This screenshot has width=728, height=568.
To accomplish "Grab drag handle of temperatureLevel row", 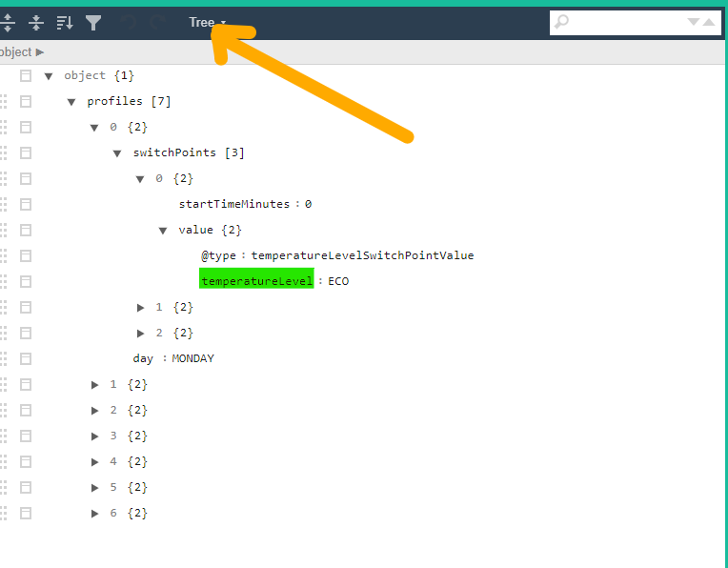I will (4, 281).
